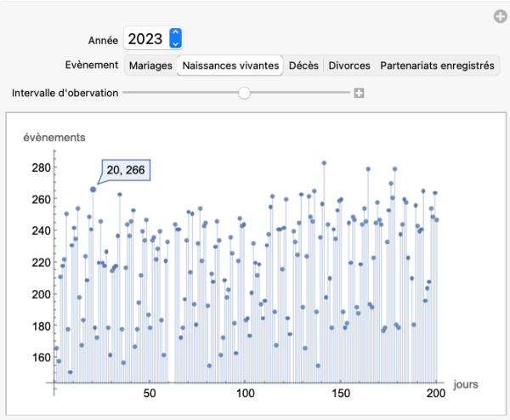Click the highlighted data point at day 20

[93, 190]
